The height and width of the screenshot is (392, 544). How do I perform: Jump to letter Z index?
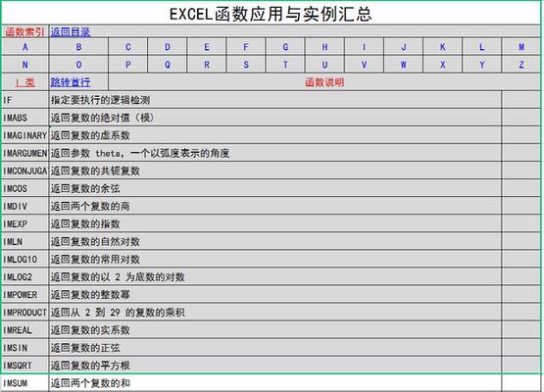point(521,65)
